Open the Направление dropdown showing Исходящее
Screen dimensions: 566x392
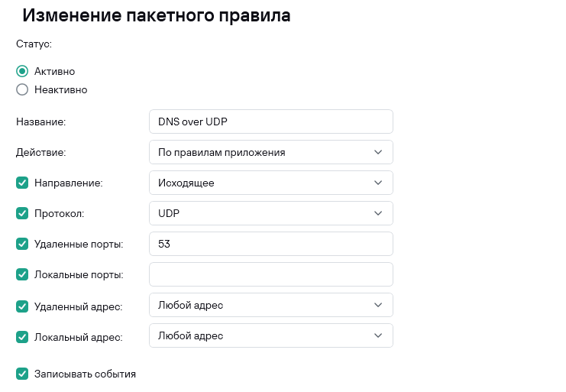[x=270, y=183]
